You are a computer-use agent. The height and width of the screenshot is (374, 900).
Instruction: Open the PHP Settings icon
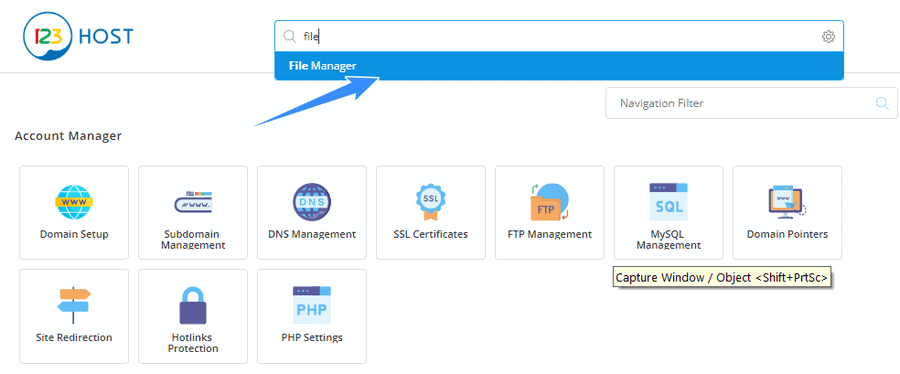312,306
